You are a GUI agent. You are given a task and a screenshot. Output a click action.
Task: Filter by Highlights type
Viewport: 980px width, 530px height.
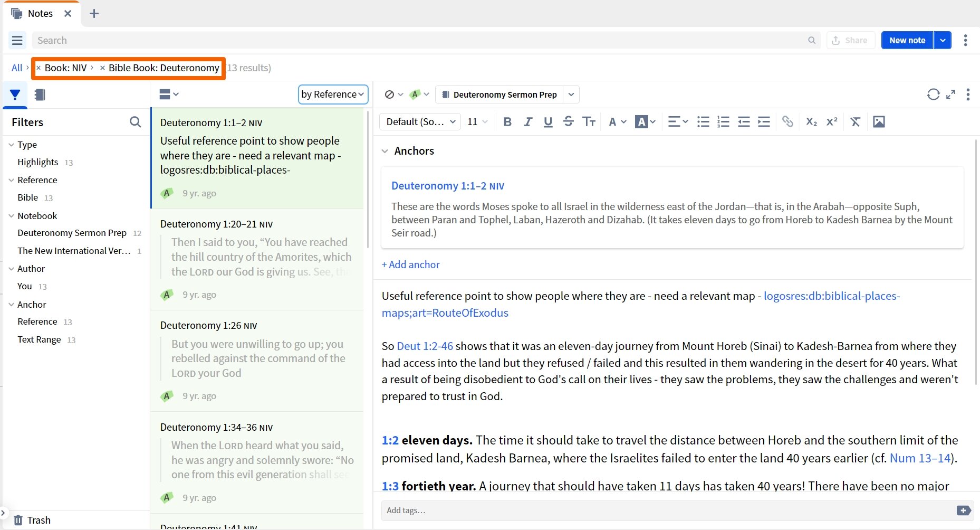37,162
